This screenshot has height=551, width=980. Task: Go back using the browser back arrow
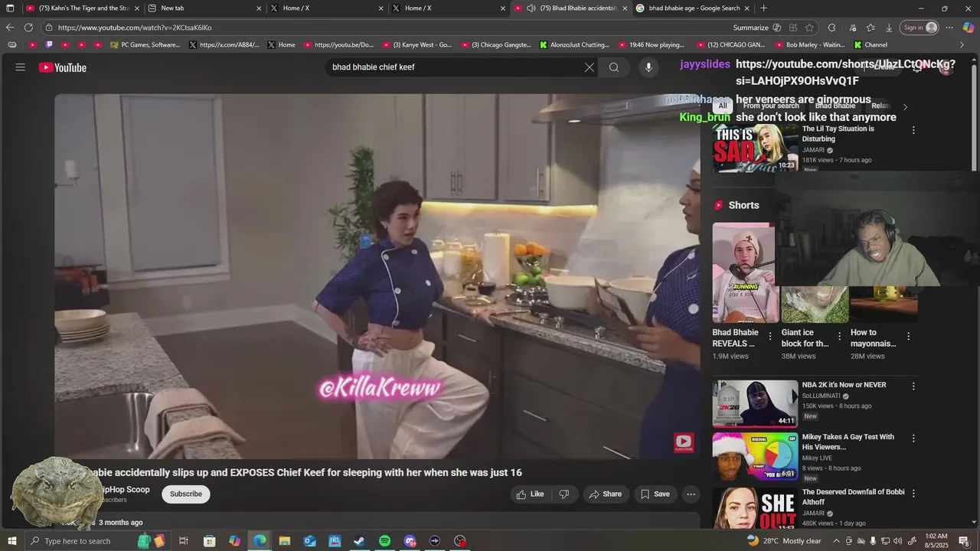coord(10,28)
